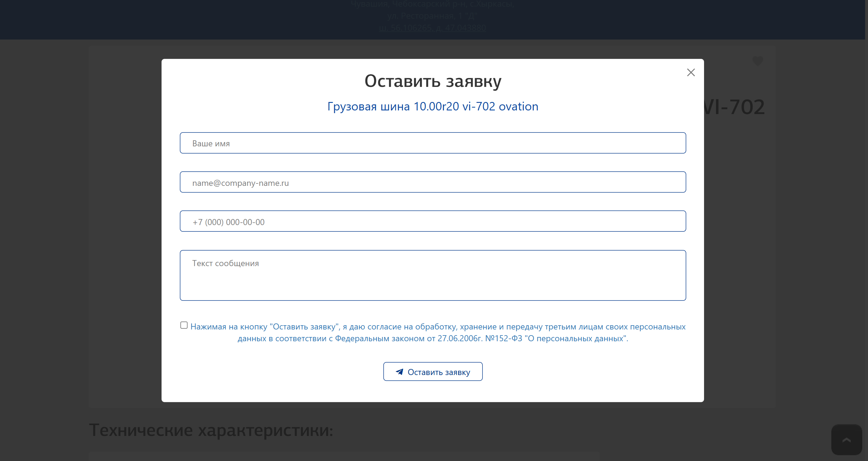
Task: Click the scroll-to-top arrow button
Action: [846, 440]
